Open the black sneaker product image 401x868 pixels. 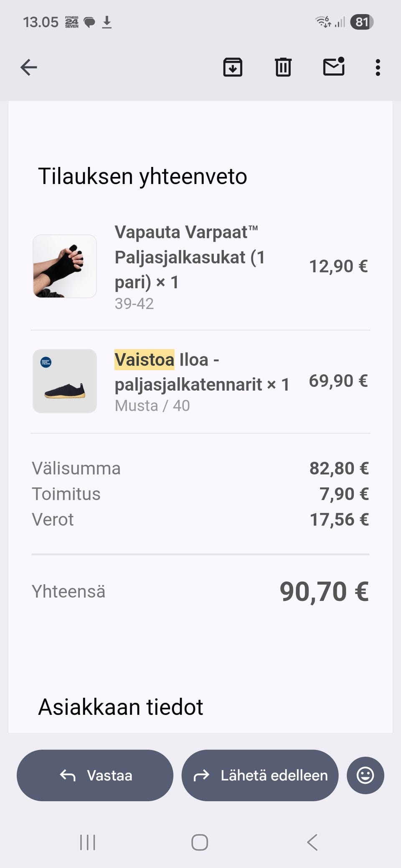tap(65, 381)
